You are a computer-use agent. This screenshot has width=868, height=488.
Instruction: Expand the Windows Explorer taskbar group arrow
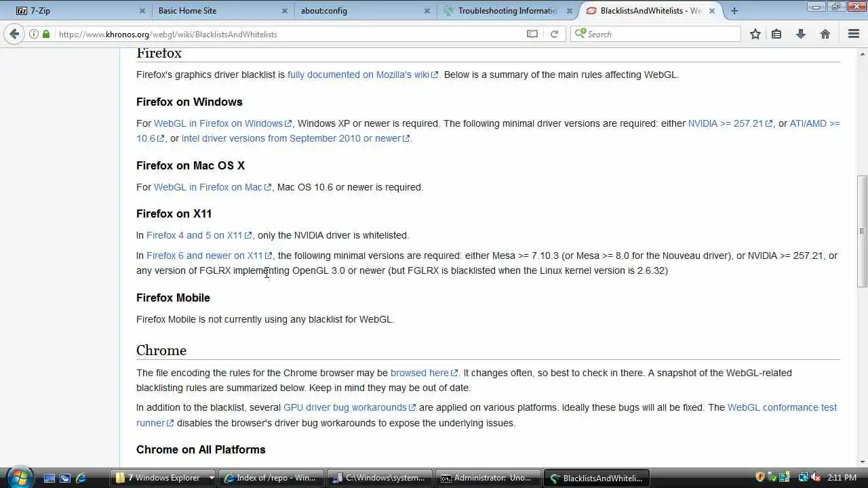(x=212, y=478)
